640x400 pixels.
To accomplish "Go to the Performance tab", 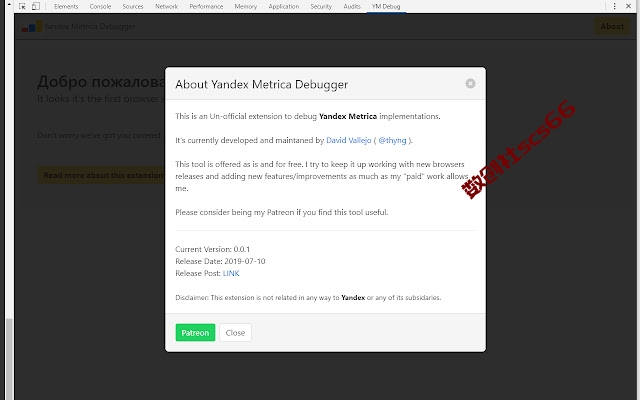I will (x=206, y=7).
